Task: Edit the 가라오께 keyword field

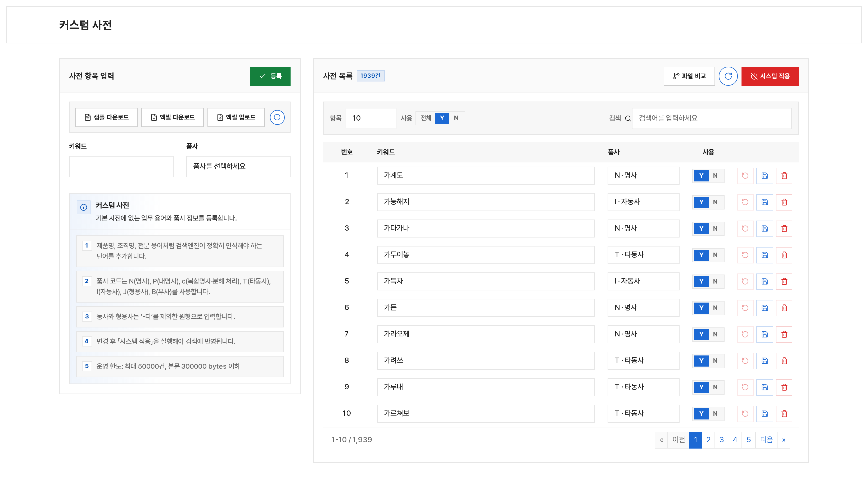Action: tap(486, 335)
